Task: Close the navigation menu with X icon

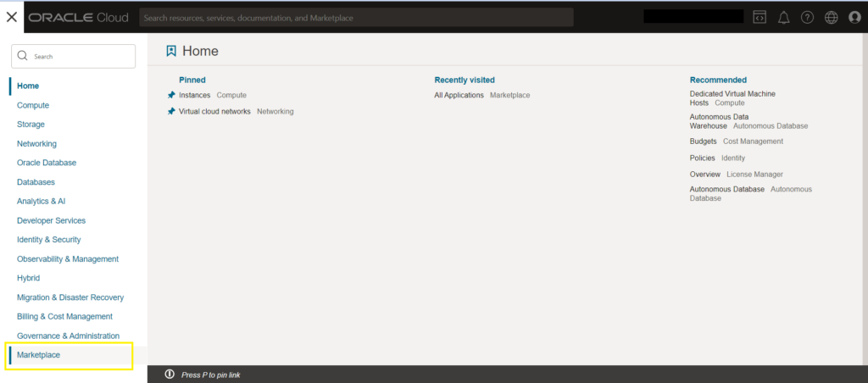Action: (x=12, y=17)
